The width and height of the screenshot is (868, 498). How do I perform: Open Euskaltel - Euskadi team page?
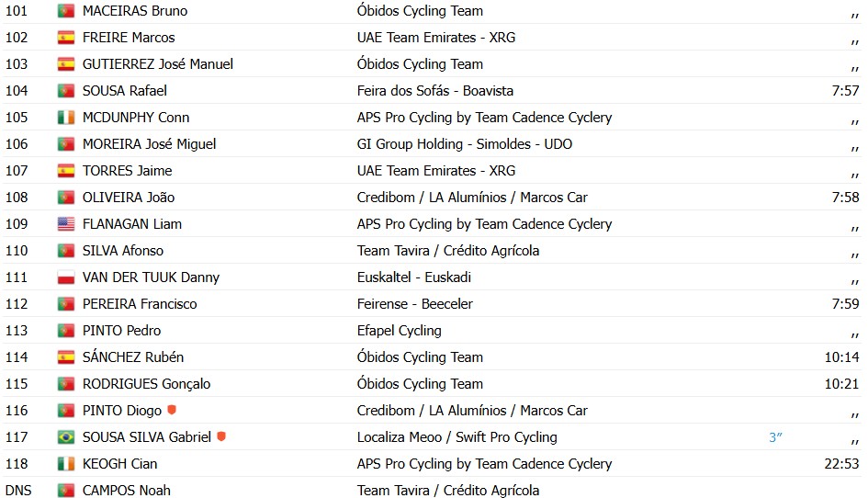click(x=414, y=277)
